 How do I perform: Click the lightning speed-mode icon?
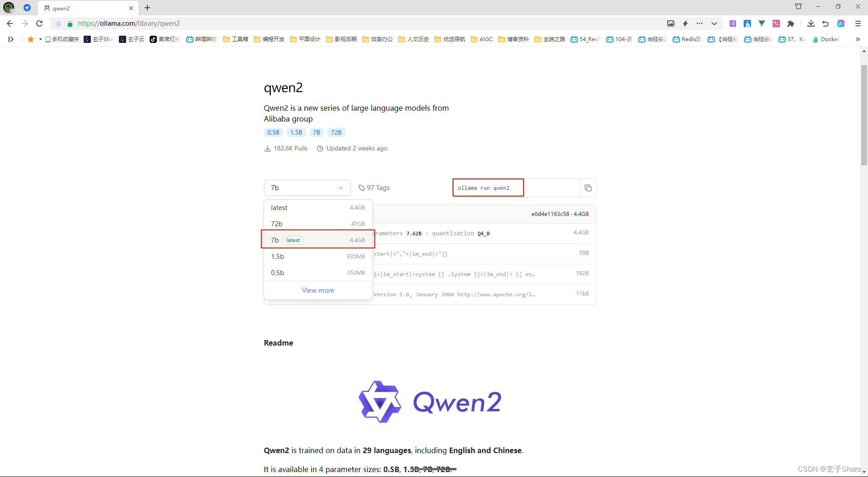685,23
